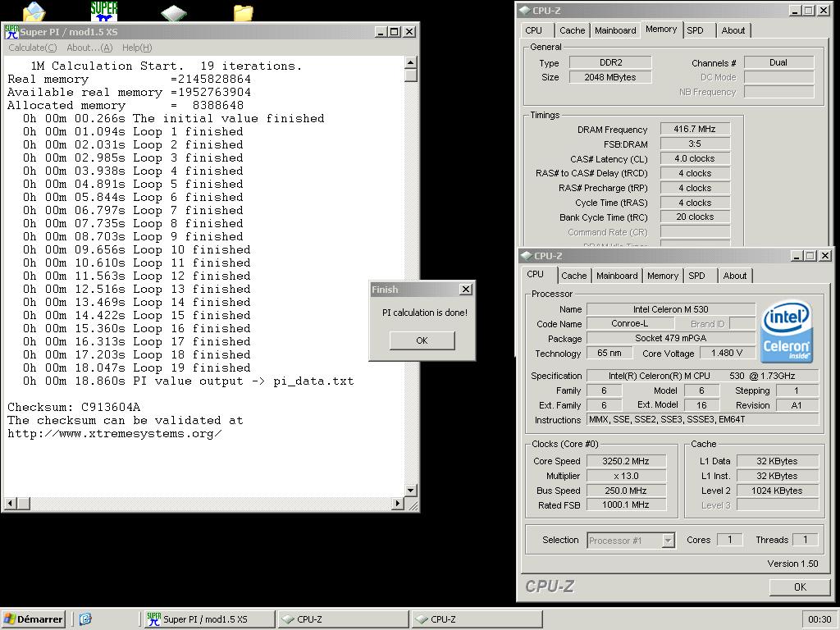
Task: Click the FSB:DRAM ratio value 3:5
Action: click(x=695, y=144)
